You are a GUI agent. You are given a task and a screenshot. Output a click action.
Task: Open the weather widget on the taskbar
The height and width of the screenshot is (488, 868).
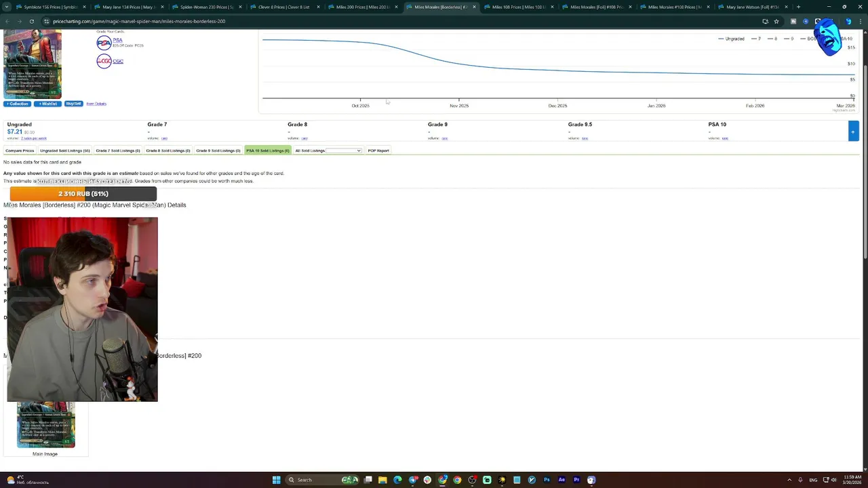pos(27,480)
